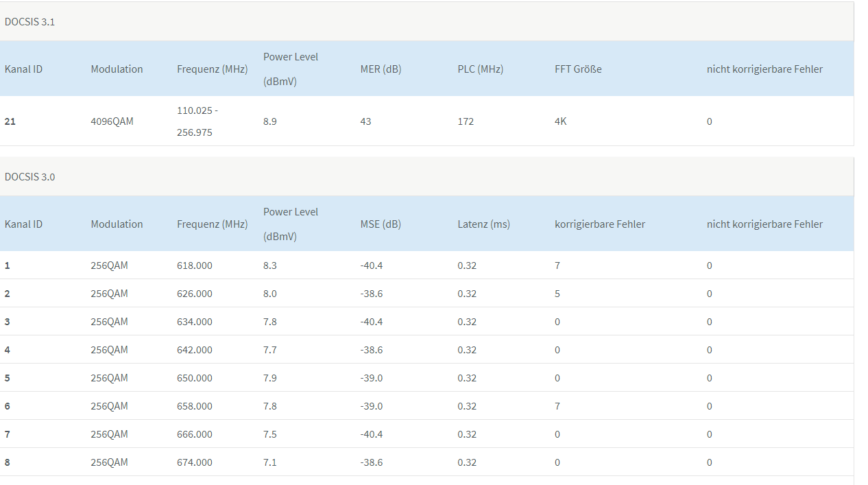Viewport: 868px width, 485px height.
Task: Click the 626.000 frequency cell
Action: click(195, 294)
